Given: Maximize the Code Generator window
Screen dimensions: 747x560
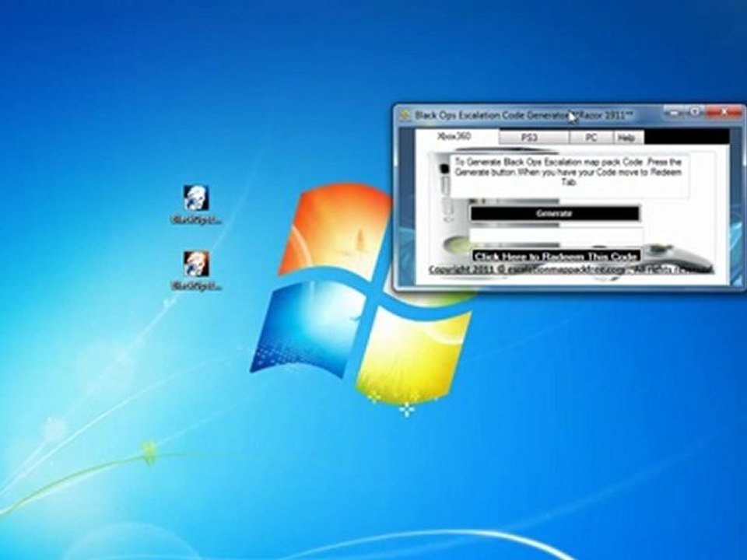Looking at the screenshot, I should 695,112.
